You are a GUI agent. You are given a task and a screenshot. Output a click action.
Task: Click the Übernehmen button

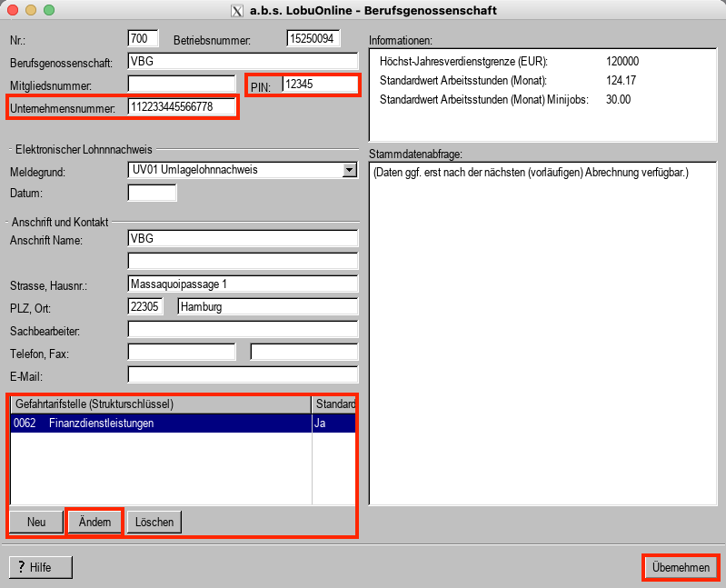pos(681,567)
